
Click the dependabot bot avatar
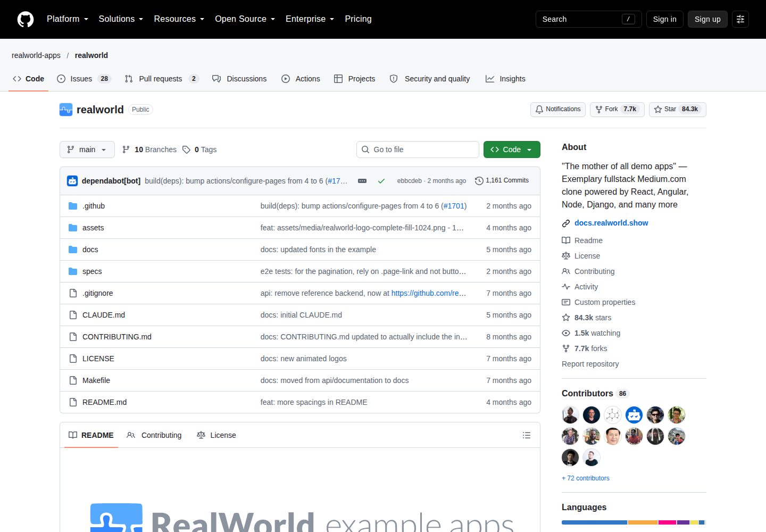point(72,181)
